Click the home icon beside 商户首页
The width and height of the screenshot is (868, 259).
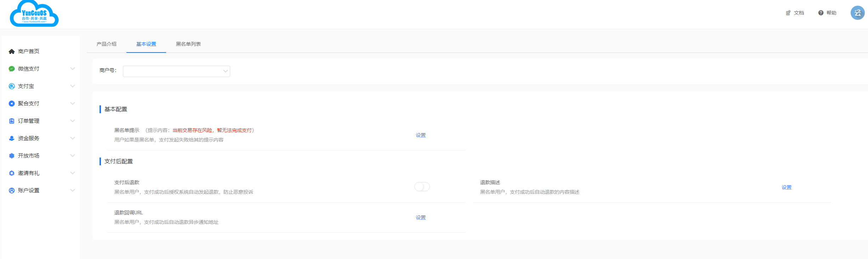click(x=12, y=51)
